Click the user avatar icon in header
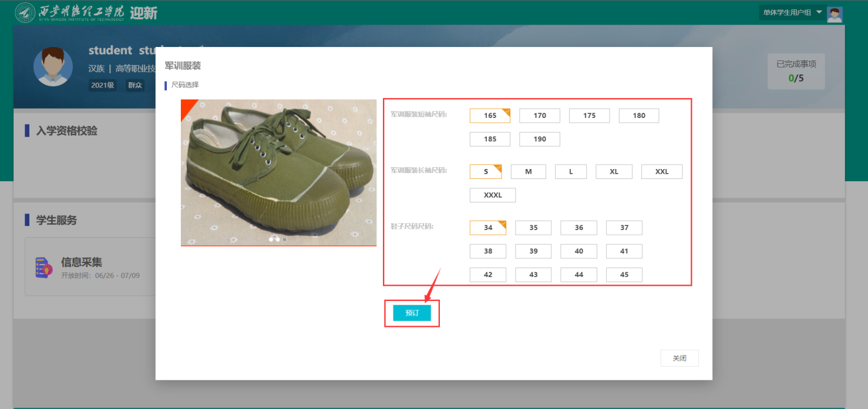 coord(835,14)
